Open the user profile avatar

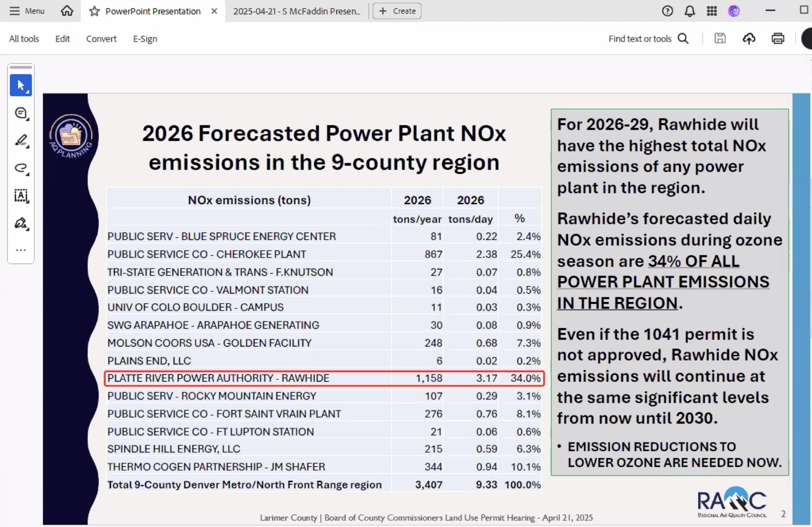pyautogui.click(x=734, y=11)
